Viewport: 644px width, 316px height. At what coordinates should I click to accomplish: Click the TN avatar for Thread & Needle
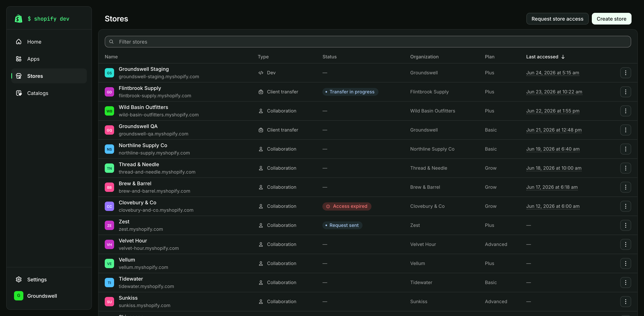(109, 168)
